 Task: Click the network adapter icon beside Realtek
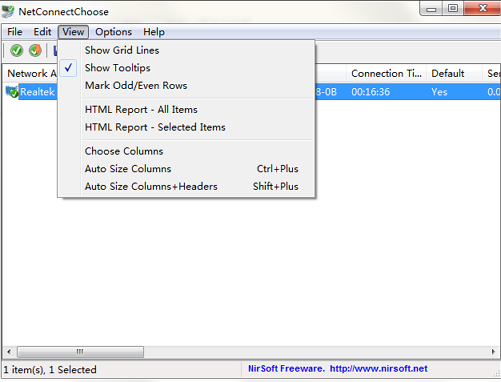[12, 92]
